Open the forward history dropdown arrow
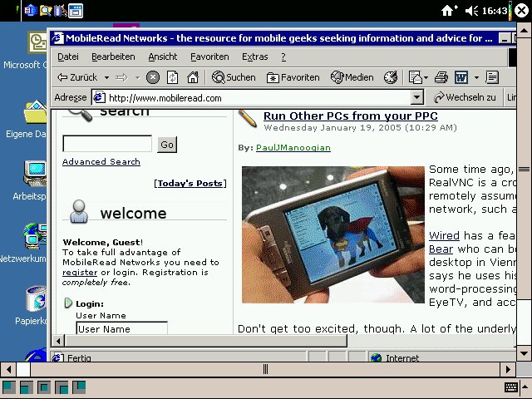Viewport: 532px width, 399px height. (137, 77)
